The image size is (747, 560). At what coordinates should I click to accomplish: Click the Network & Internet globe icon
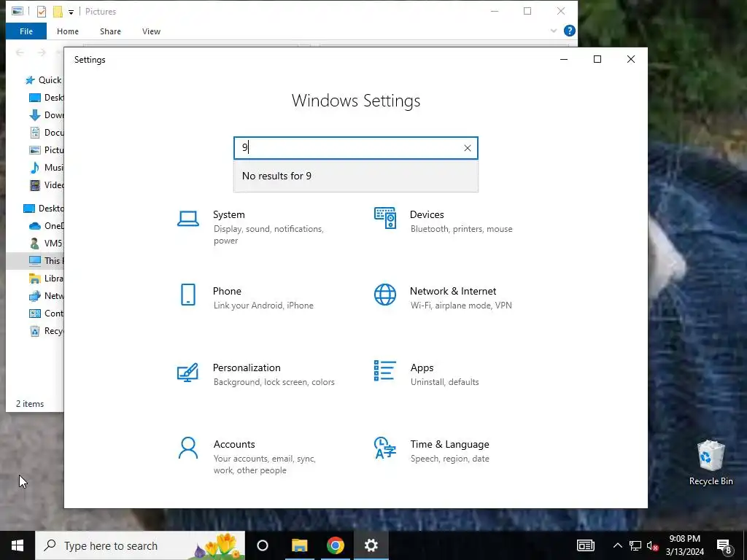pos(385,295)
